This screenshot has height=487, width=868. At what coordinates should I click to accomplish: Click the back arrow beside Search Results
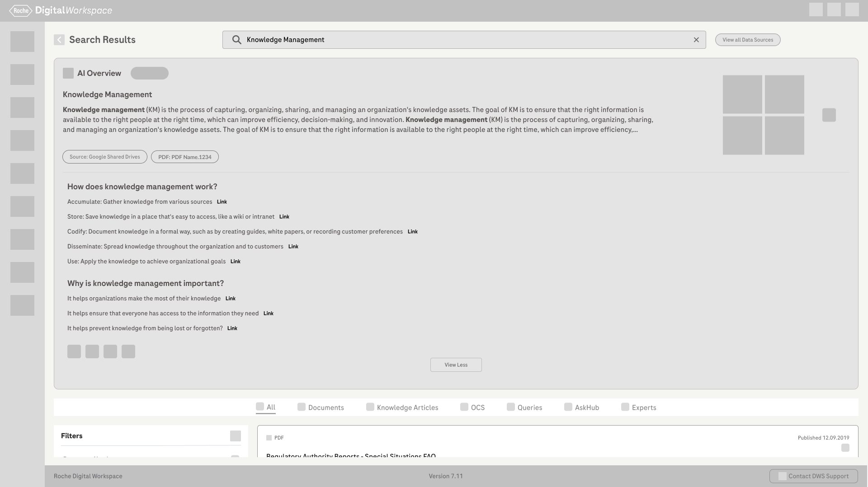pos(59,40)
